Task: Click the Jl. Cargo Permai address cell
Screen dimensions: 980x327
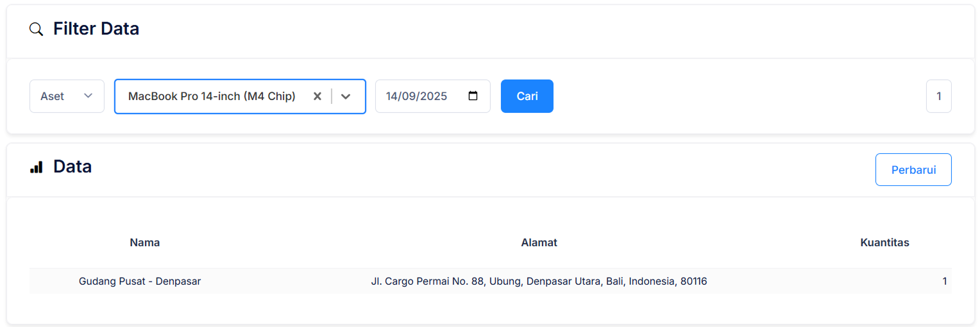Action: point(539,281)
